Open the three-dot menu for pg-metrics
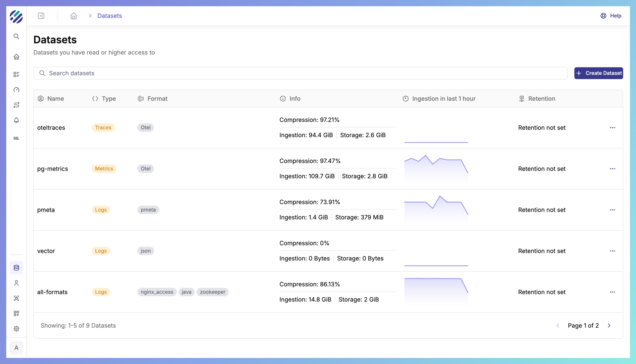Viewport: 636px width, 364px height. tap(612, 169)
